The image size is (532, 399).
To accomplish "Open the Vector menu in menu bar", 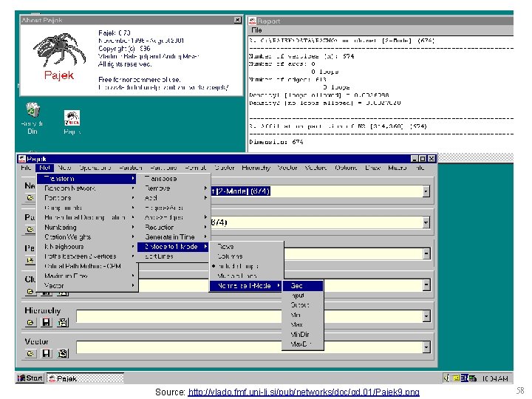I will (287, 168).
